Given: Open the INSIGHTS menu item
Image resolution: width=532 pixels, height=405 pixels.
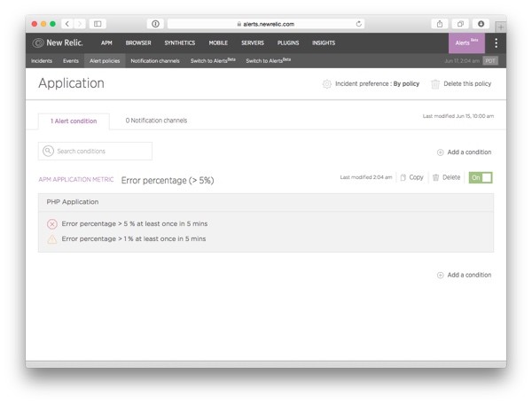Looking at the screenshot, I should pos(324,43).
